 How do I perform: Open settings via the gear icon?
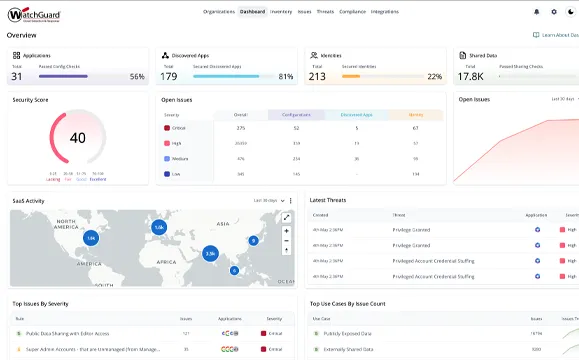[554, 12]
